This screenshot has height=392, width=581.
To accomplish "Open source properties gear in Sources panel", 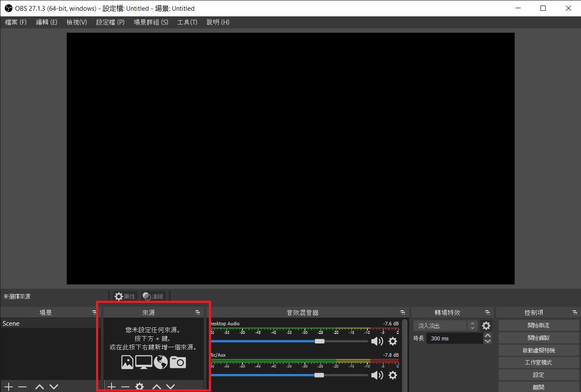I will [x=140, y=386].
